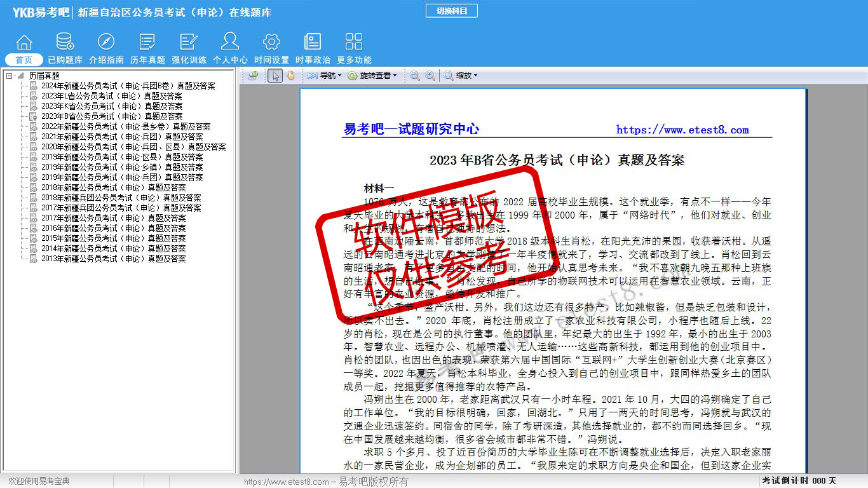
Task: Open 时间设置 gear icon
Action: [271, 49]
